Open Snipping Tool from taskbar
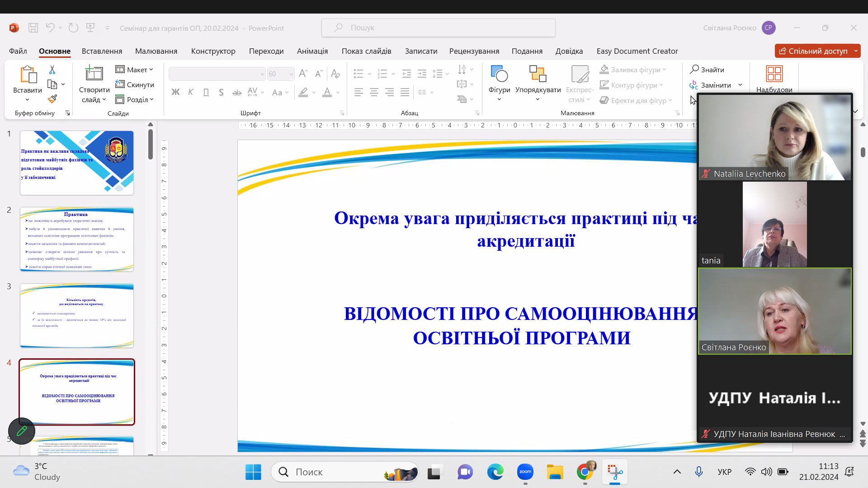The width and height of the screenshot is (868, 488). point(615,472)
